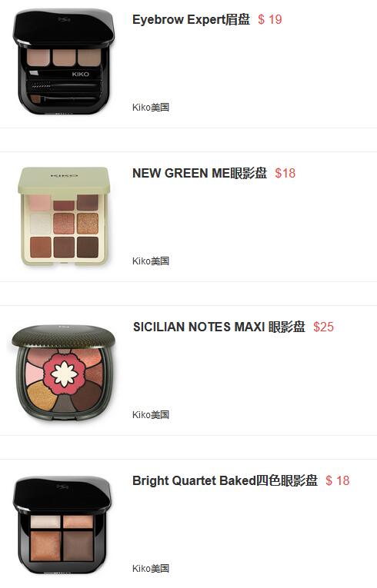The width and height of the screenshot is (377, 588).
Task: Open the Bright Quartet Baked palette image
Action: [x=62, y=525]
